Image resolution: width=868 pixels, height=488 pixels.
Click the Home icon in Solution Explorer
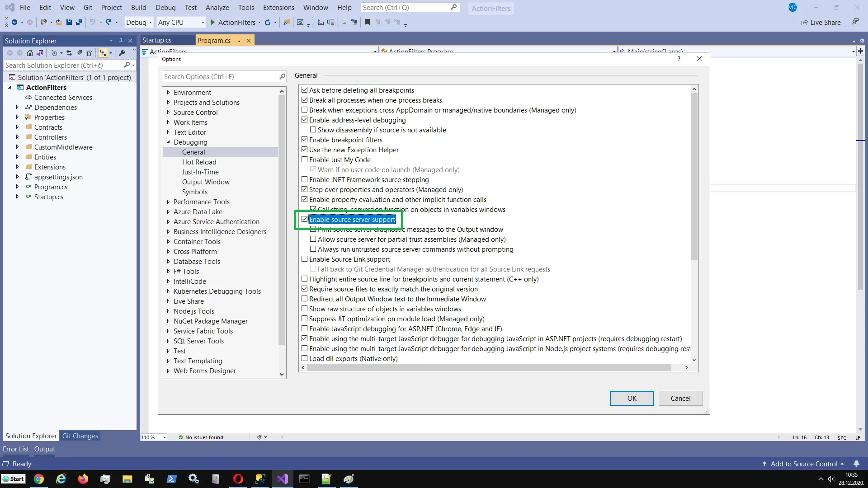click(30, 53)
